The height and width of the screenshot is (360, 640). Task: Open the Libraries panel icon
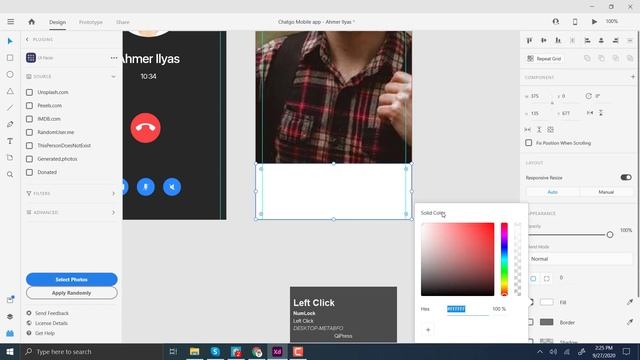(10, 300)
